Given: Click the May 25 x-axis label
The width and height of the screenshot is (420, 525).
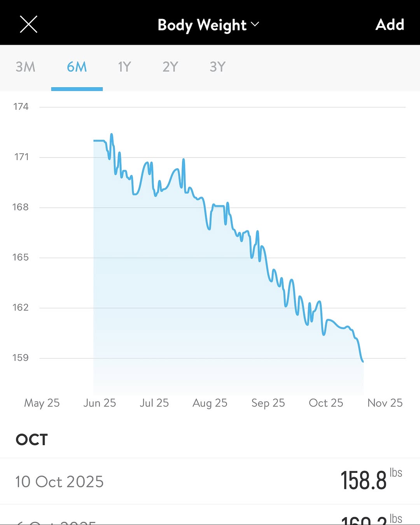Looking at the screenshot, I should tap(42, 403).
